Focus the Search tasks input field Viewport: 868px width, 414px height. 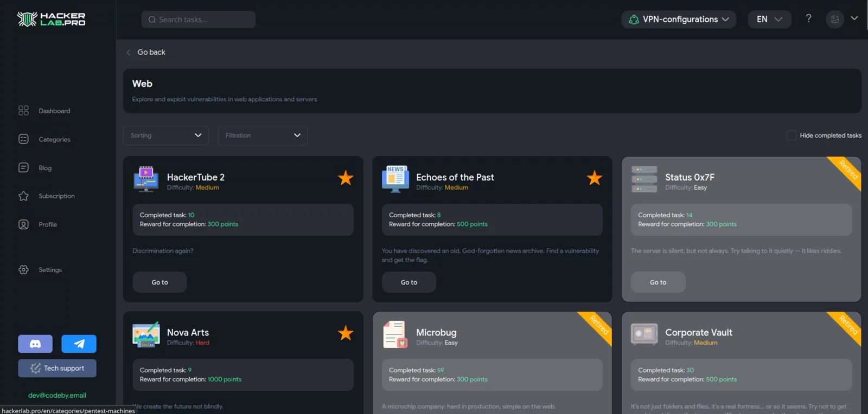pyautogui.click(x=199, y=20)
